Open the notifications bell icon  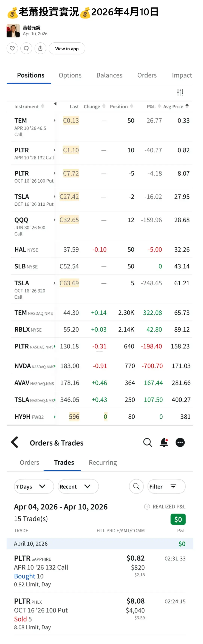point(164,442)
